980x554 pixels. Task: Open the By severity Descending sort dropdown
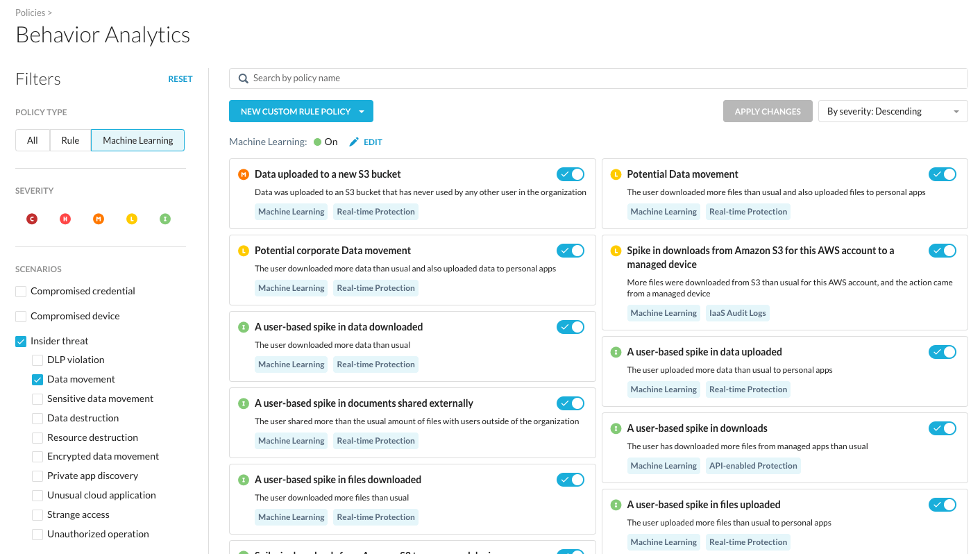point(893,110)
